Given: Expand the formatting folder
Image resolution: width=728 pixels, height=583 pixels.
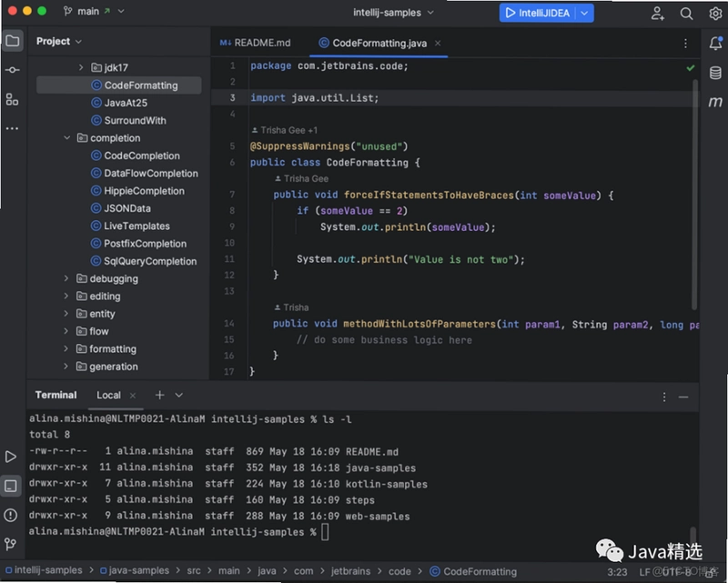Looking at the screenshot, I should [x=66, y=348].
